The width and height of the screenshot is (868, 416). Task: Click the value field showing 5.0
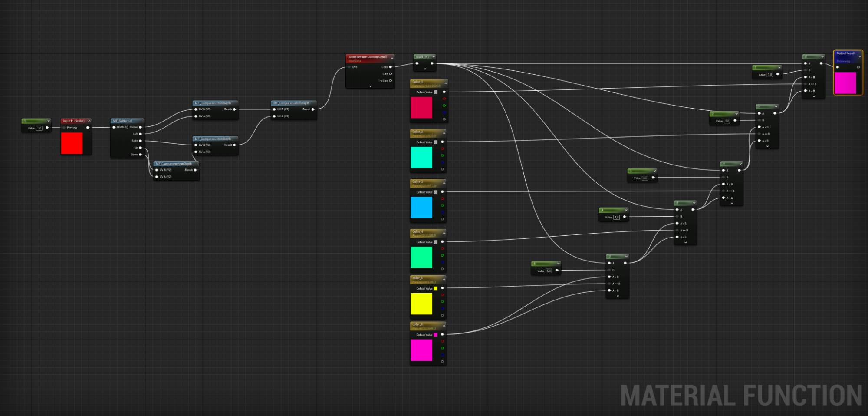click(549, 271)
